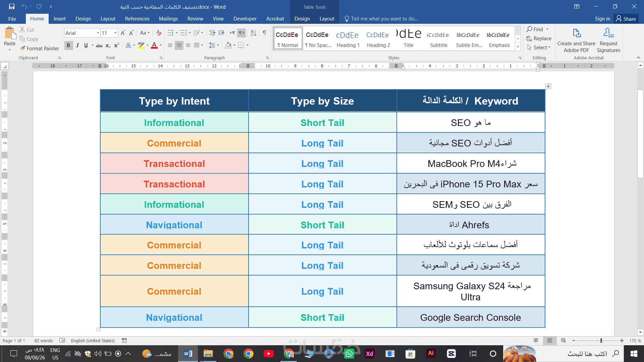
Task: Expand the Styles gallery More button
Action: coord(518,47)
